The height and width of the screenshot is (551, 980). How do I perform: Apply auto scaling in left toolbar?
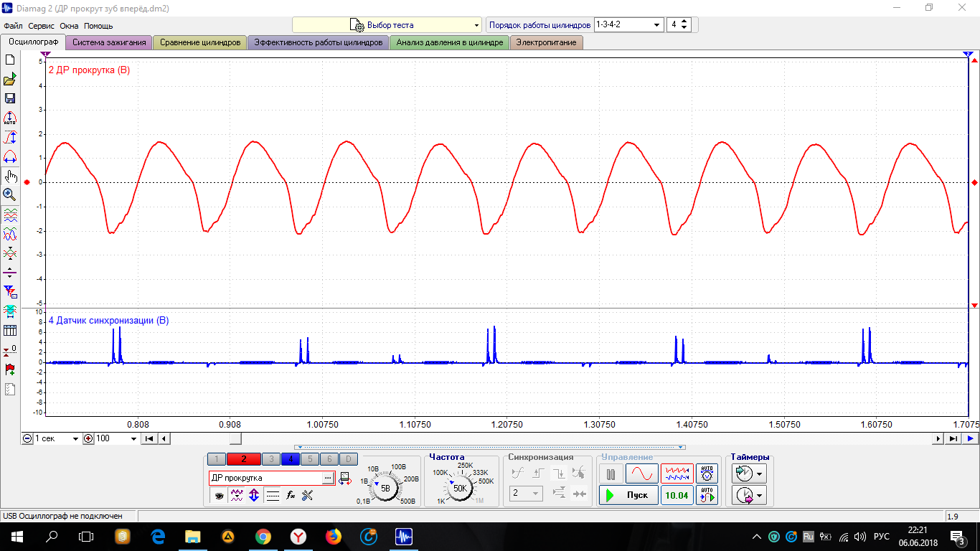tap(10, 118)
